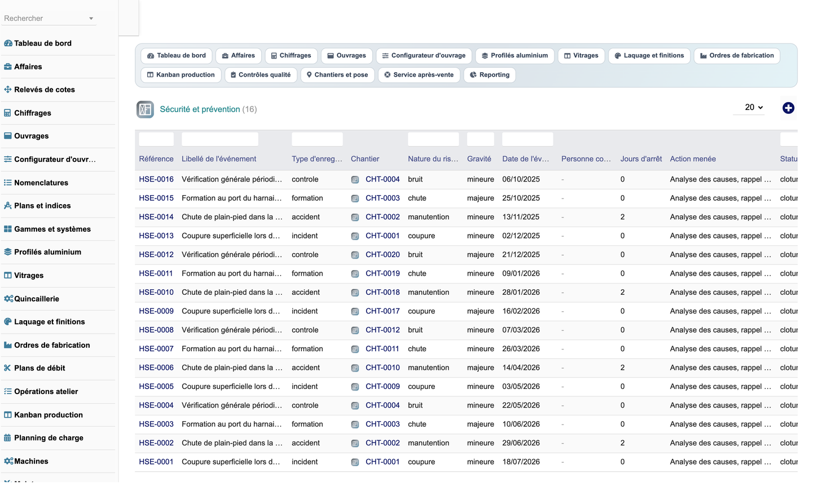Open chantier CHT-0020 link
Image resolution: width=815 pixels, height=504 pixels.
pyautogui.click(x=382, y=255)
